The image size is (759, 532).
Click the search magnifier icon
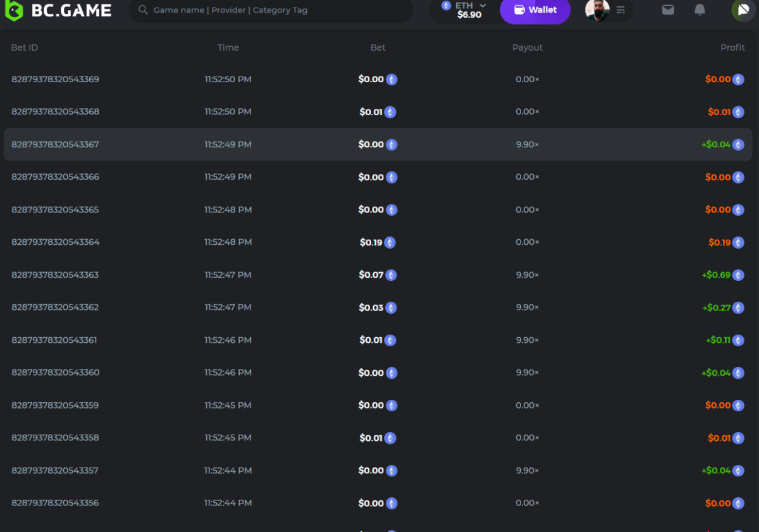pyautogui.click(x=144, y=10)
